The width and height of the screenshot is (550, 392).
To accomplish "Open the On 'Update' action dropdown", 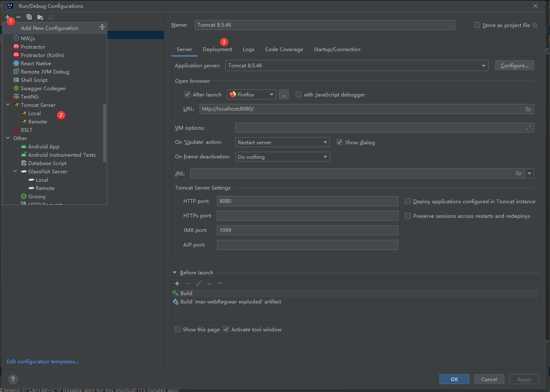I will coord(283,142).
